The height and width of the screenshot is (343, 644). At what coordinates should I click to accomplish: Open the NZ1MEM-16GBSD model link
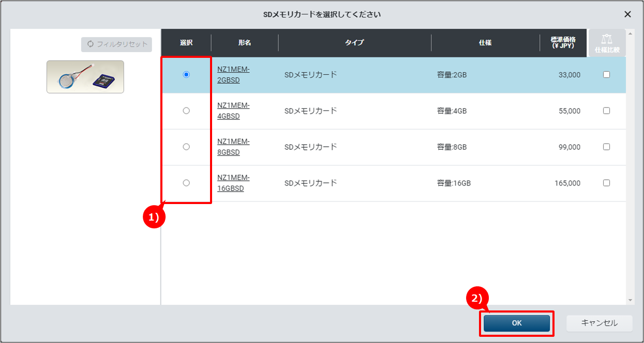(233, 183)
